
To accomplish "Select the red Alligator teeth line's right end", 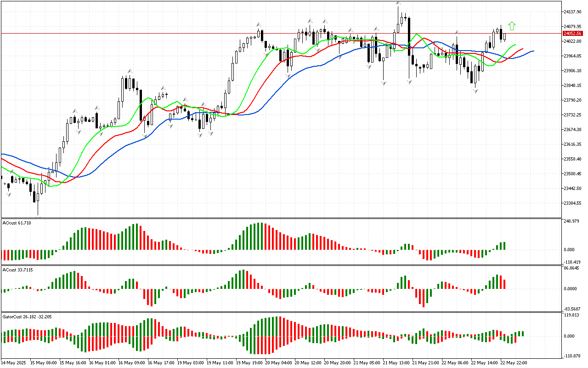I will pyautogui.click(x=522, y=49).
